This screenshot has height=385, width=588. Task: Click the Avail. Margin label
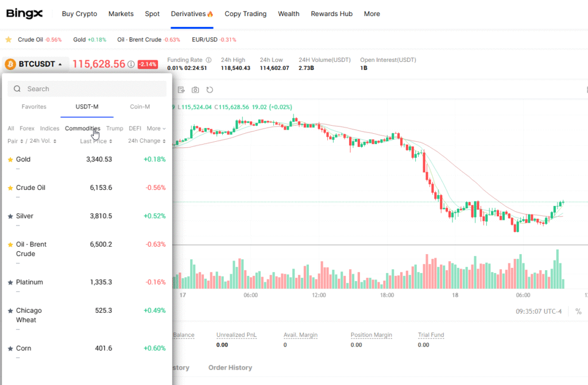pyautogui.click(x=300, y=335)
